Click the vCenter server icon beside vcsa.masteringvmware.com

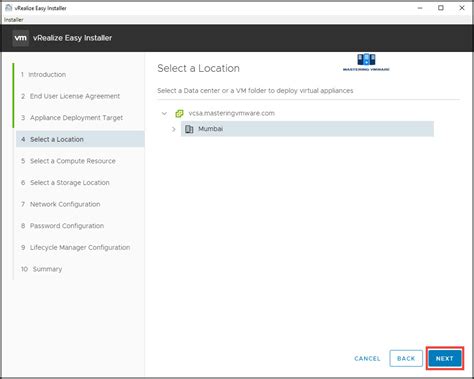click(179, 114)
